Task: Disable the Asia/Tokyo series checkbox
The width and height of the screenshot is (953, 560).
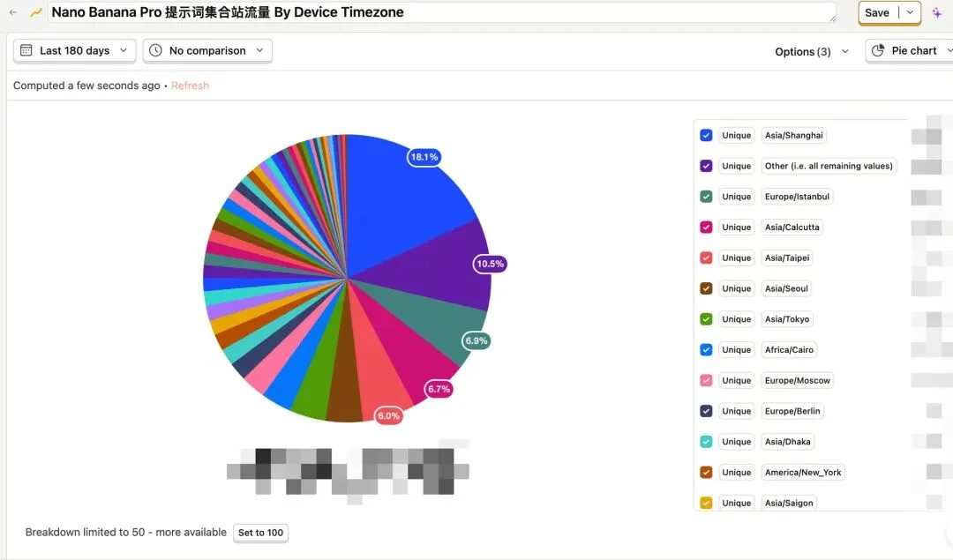Action: 706,319
